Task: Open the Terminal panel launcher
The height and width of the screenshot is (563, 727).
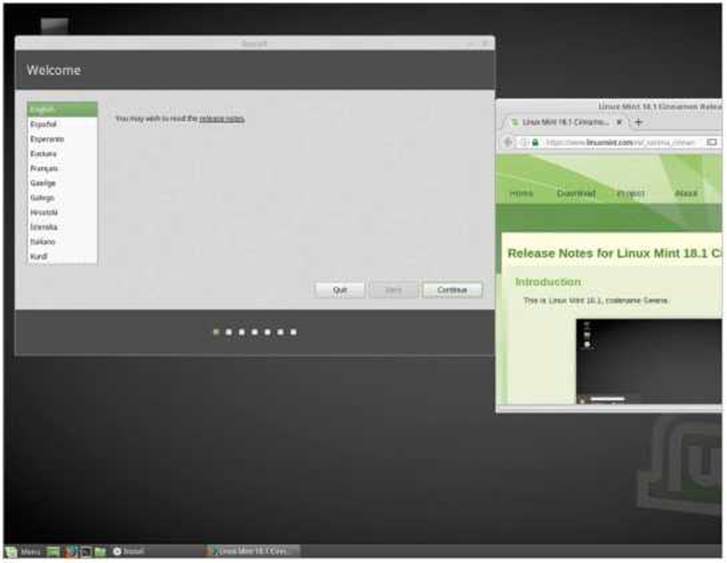Action: pos(86,552)
